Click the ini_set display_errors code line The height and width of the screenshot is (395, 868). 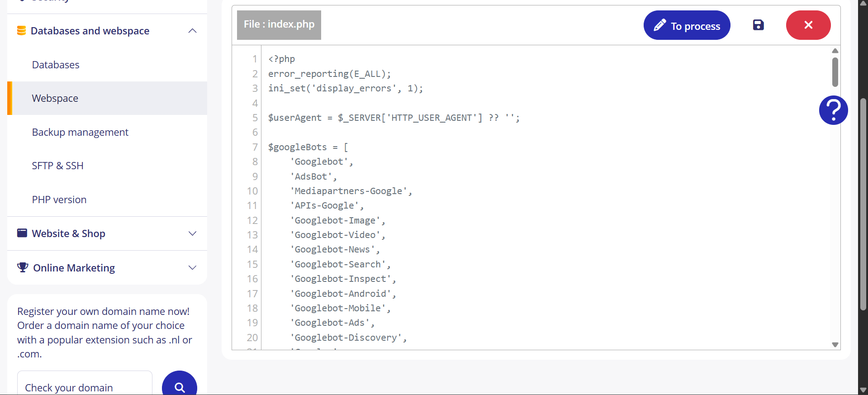[x=346, y=88]
